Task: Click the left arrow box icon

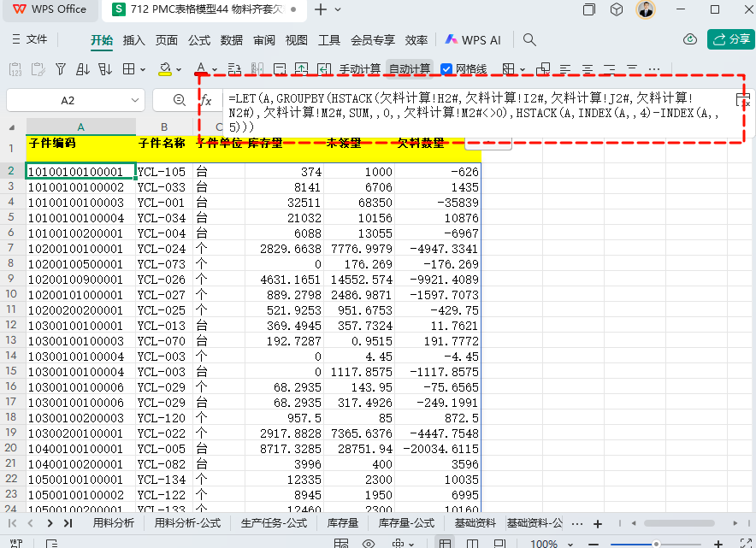Action: coord(324,69)
